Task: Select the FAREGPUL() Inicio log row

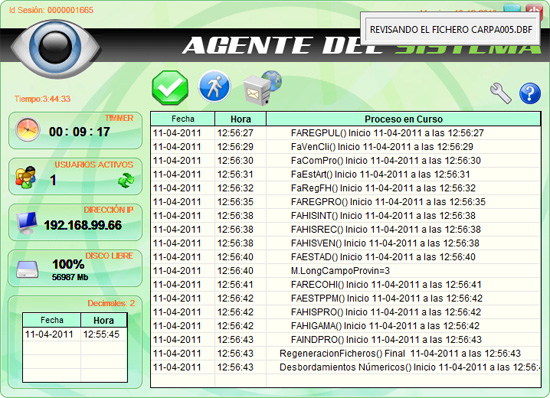Action: pos(346,133)
